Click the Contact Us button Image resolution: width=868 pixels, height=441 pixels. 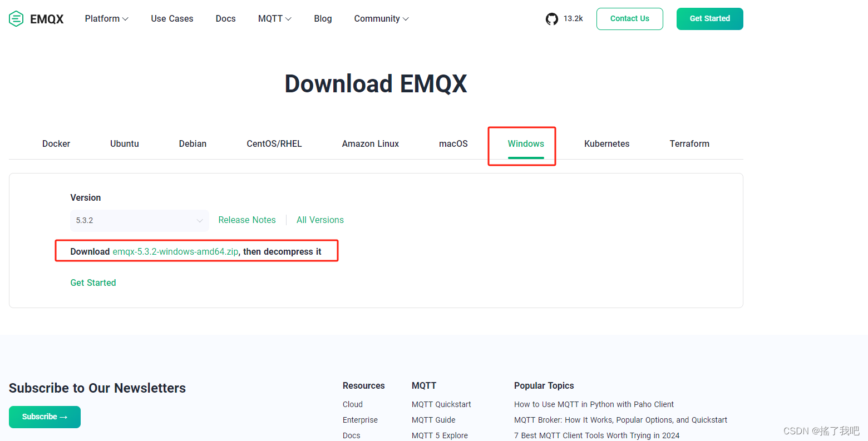[x=630, y=19]
